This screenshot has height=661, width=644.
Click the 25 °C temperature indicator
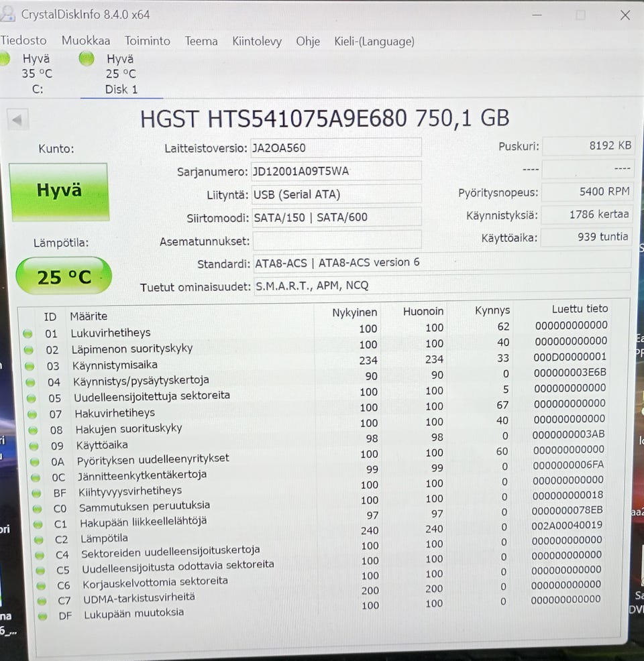64,276
